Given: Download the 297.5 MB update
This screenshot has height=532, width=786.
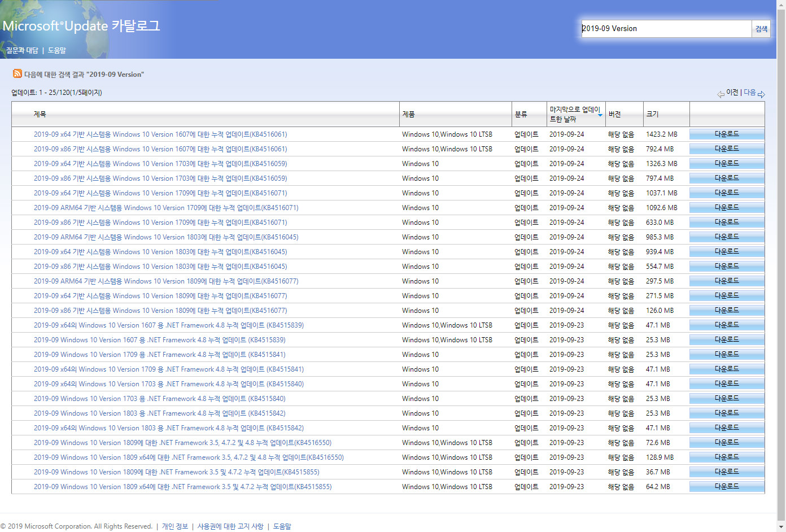Looking at the screenshot, I should coord(727,281).
